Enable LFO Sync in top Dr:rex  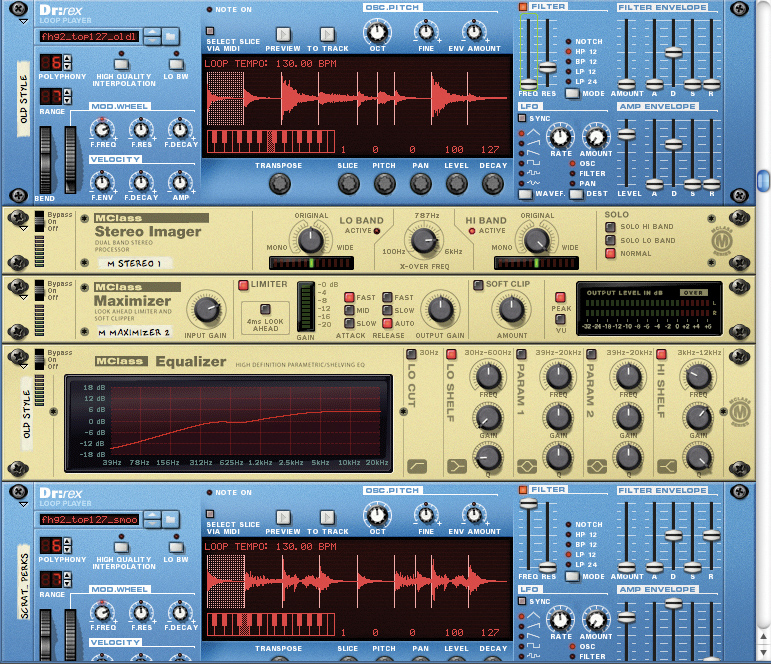point(523,119)
